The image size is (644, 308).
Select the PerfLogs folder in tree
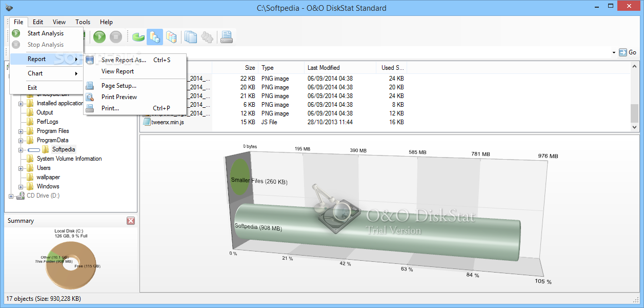[48, 122]
